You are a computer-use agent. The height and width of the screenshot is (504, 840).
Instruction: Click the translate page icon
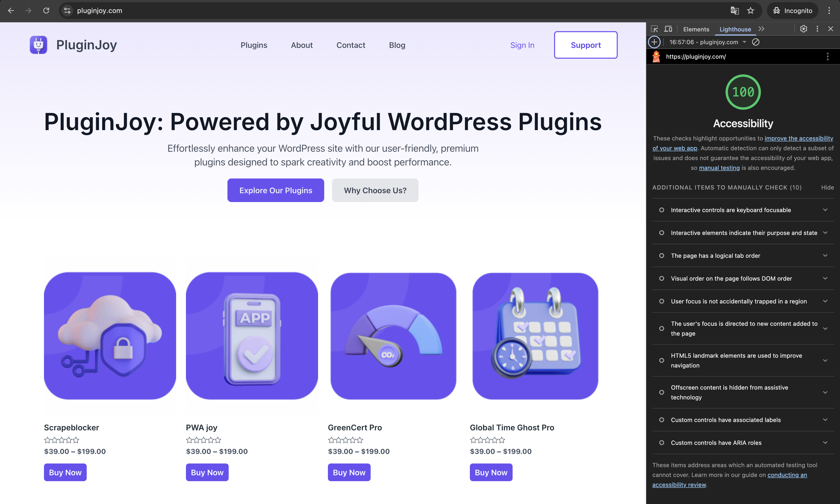pos(734,11)
